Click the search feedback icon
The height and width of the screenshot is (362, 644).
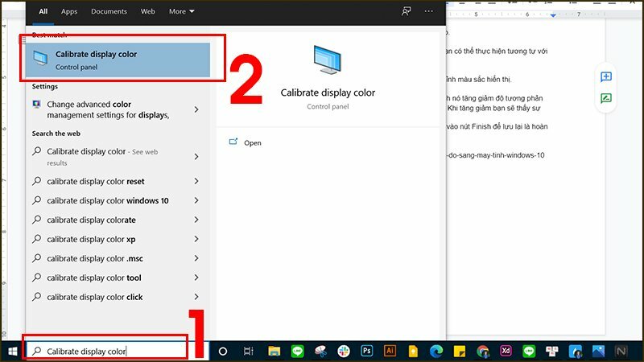point(406,12)
